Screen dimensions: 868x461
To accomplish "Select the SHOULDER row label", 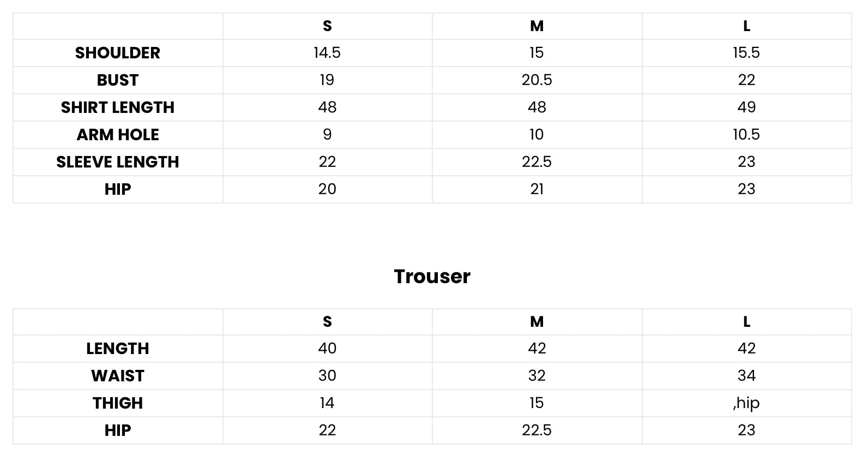I will pyautogui.click(x=118, y=53).
